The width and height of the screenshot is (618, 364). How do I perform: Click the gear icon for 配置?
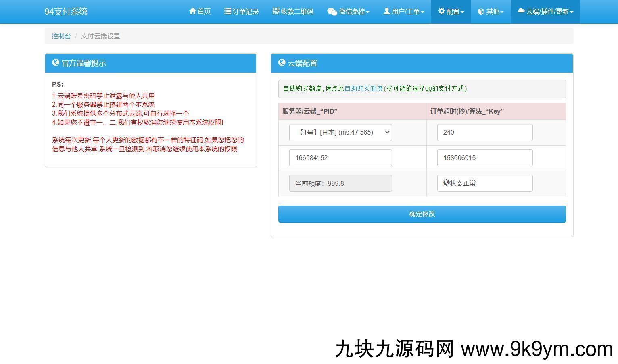tap(441, 11)
